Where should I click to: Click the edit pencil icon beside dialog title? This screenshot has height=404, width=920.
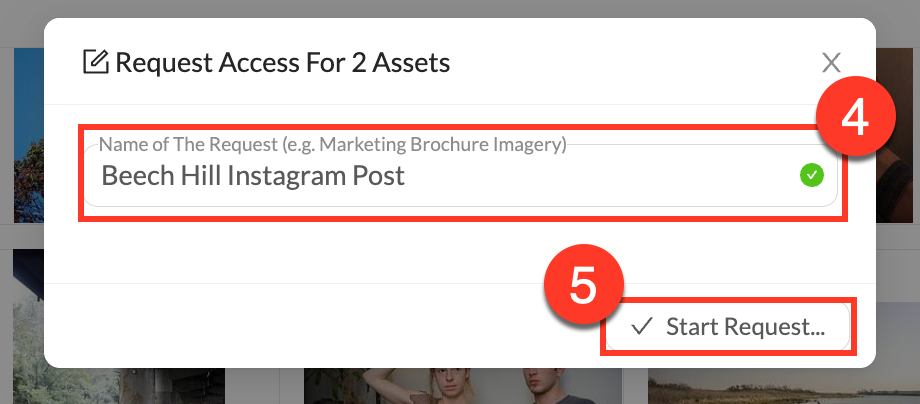[95, 63]
